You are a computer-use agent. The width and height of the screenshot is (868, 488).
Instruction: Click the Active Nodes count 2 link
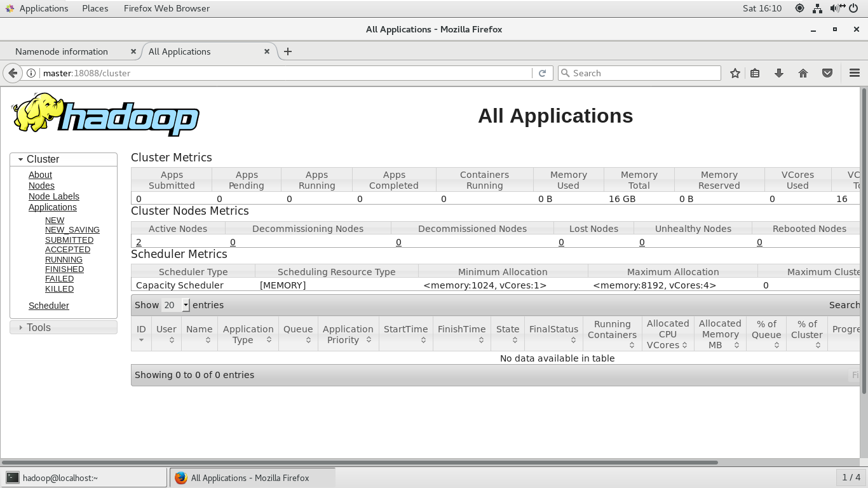(x=139, y=242)
